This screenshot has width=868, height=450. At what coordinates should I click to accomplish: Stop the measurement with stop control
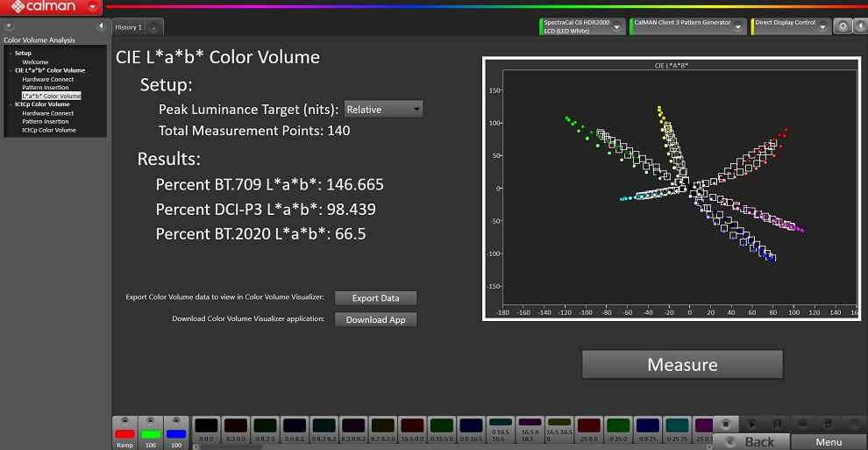click(726, 424)
